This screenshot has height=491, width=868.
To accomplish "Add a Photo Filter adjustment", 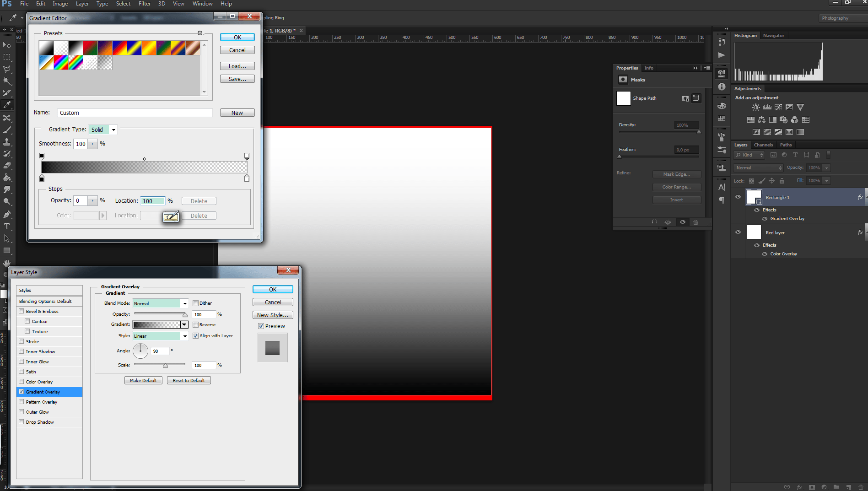I will pyautogui.click(x=784, y=120).
